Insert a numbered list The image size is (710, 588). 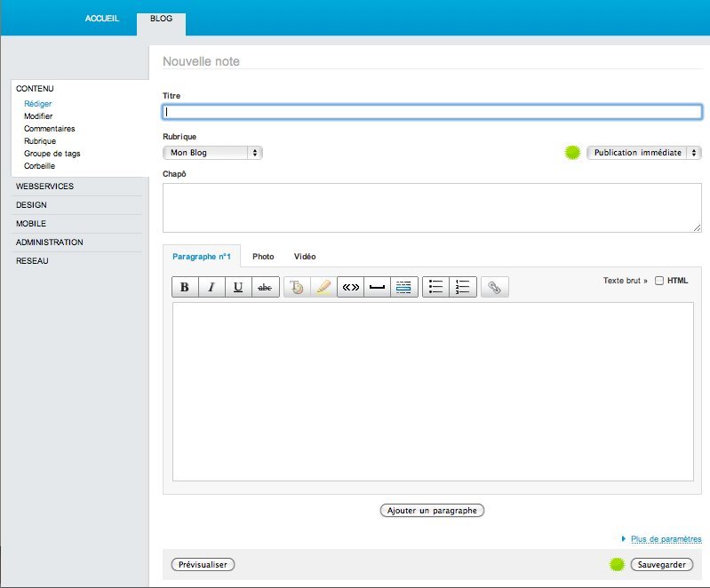click(x=463, y=287)
